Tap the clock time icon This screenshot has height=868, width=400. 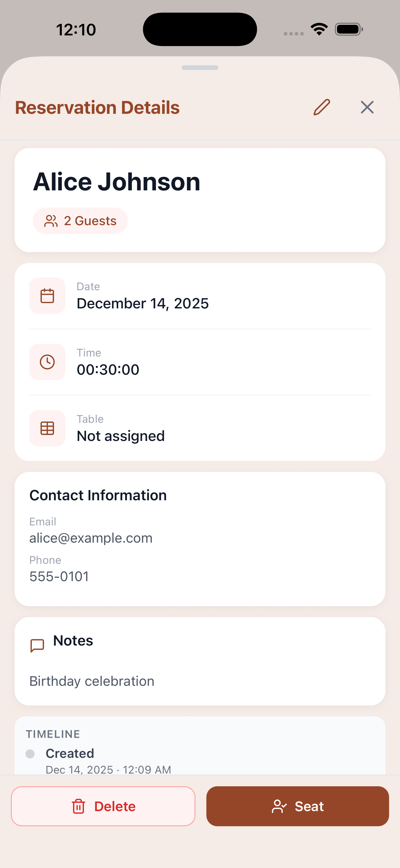[x=47, y=362]
